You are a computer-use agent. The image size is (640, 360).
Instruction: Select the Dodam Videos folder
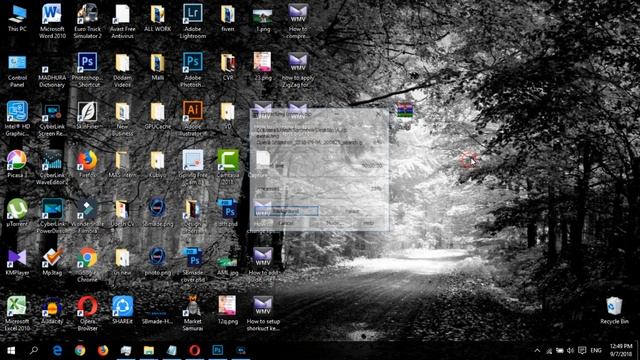tap(122, 70)
